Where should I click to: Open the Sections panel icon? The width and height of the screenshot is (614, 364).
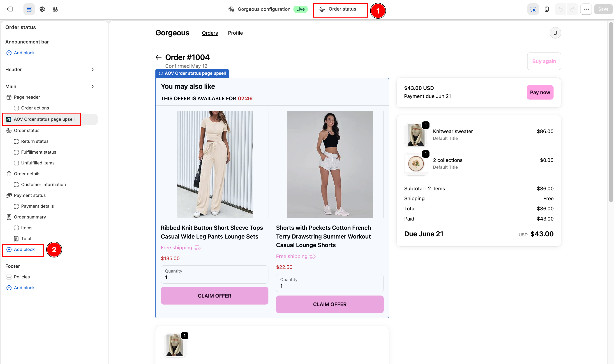[x=29, y=9]
